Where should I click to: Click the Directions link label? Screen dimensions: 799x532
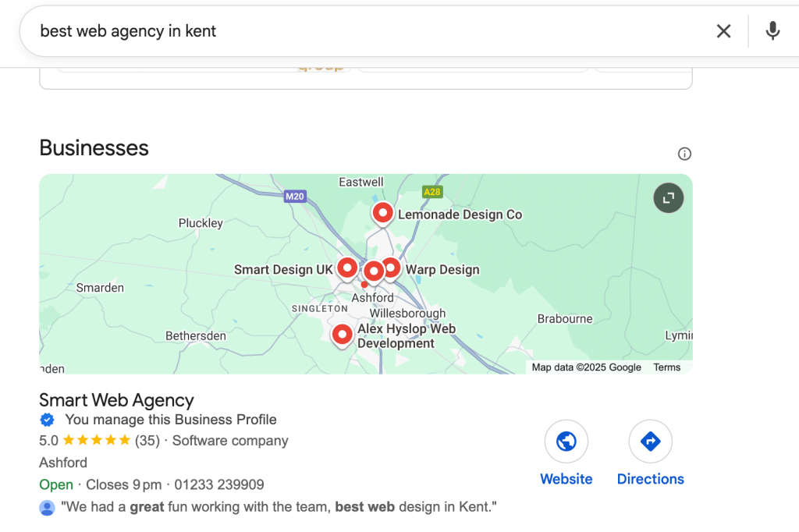(x=650, y=479)
